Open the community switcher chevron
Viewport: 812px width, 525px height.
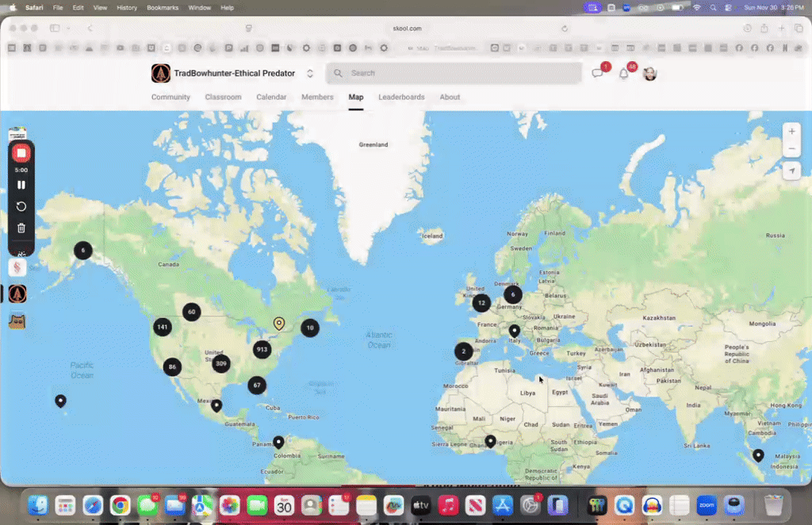point(309,73)
